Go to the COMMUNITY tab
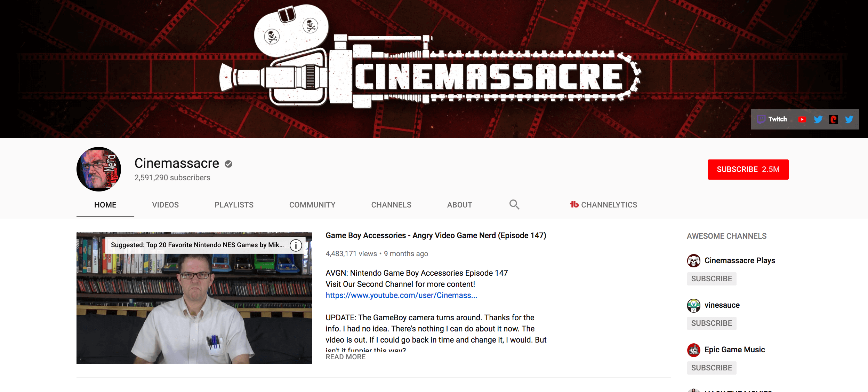Viewport: 868px width, 392px height. click(312, 205)
